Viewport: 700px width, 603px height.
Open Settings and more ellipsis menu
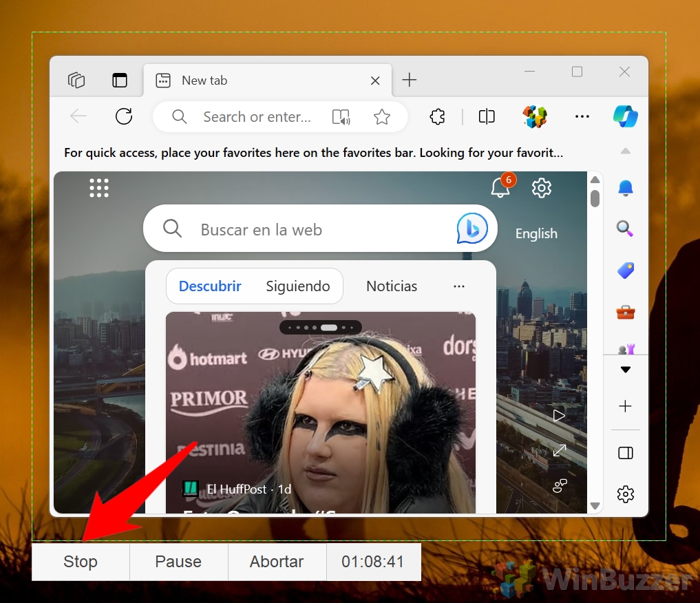click(582, 117)
